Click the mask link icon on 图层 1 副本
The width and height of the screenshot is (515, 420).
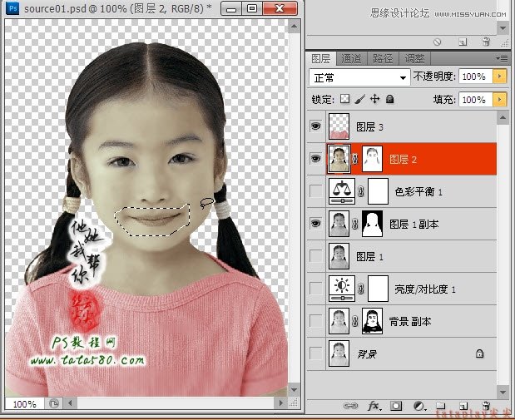point(355,224)
